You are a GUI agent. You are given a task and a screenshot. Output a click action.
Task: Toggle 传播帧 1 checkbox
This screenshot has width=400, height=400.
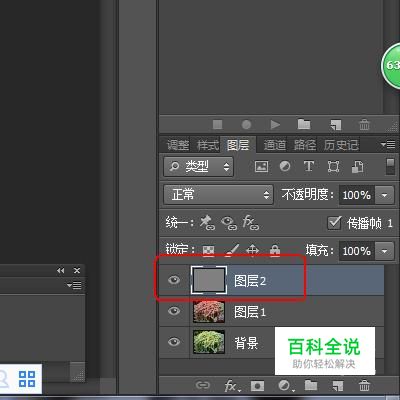click(x=334, y=223)
